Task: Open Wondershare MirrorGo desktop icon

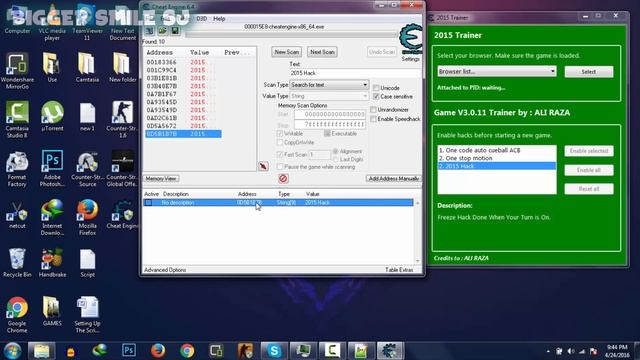Action: [17, 71]
